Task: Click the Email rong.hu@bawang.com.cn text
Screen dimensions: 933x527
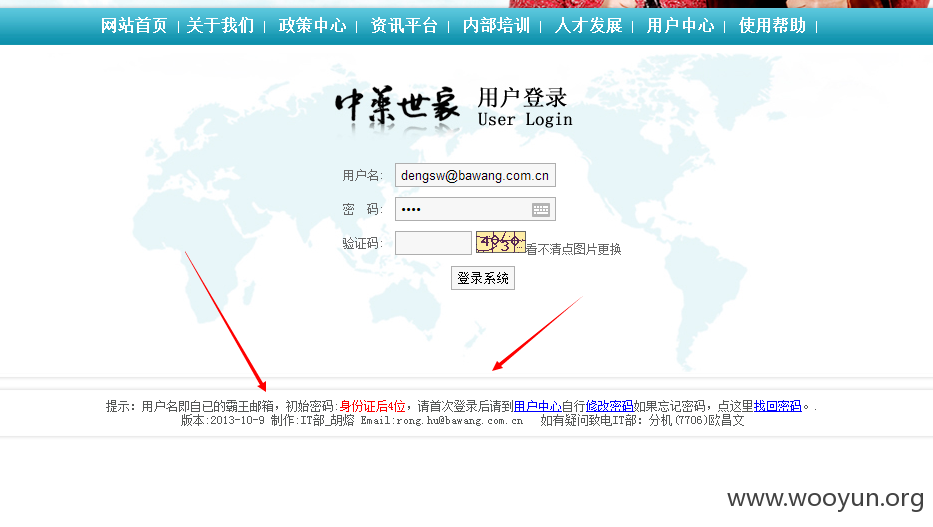Action: 442,421
